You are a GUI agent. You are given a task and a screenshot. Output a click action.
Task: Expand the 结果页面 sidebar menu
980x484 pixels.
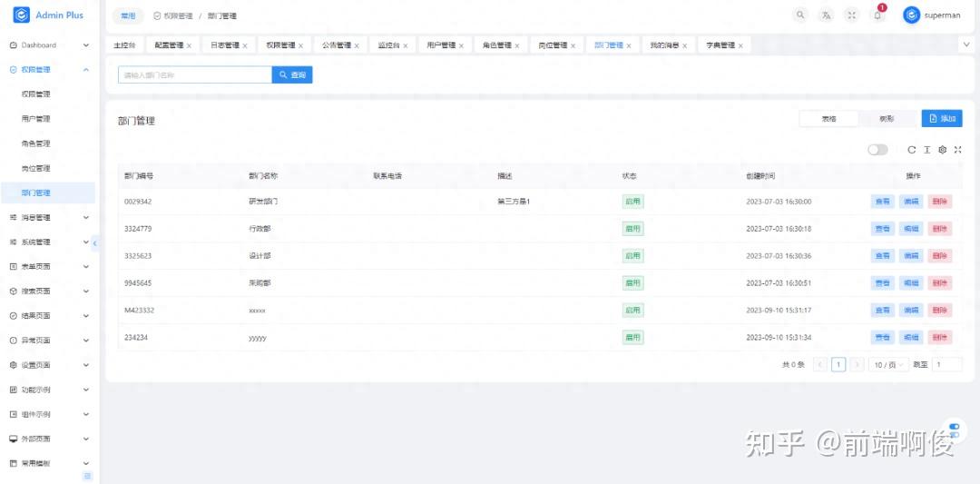pyautogui.click(x=47, y=316)
